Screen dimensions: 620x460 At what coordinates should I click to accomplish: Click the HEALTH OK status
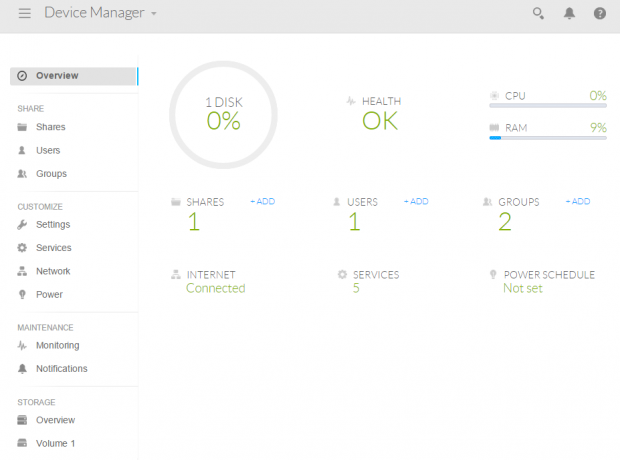pyautogui.click(x=380, y=121)
